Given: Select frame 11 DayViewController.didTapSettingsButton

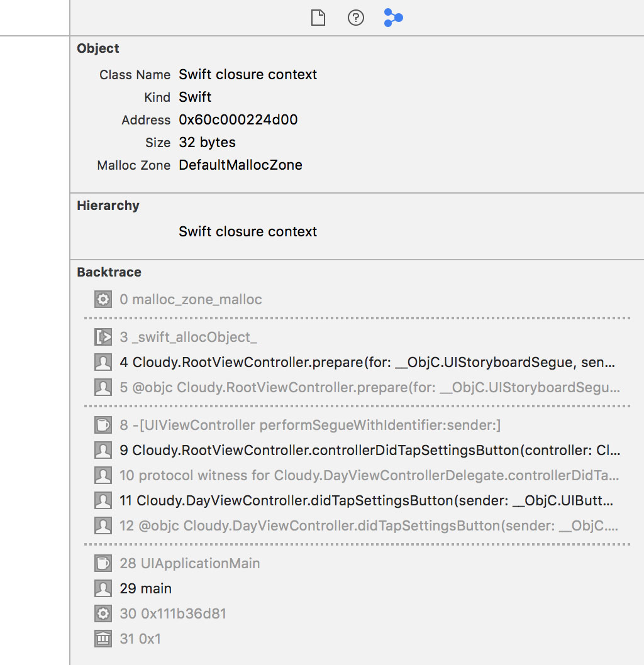Looking at the screenshot, I should point(367,501).
